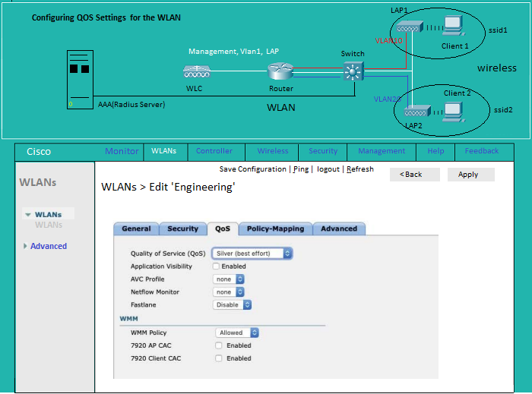Switch to the General tab
The image size is (532, 394).
pos(136,229)
